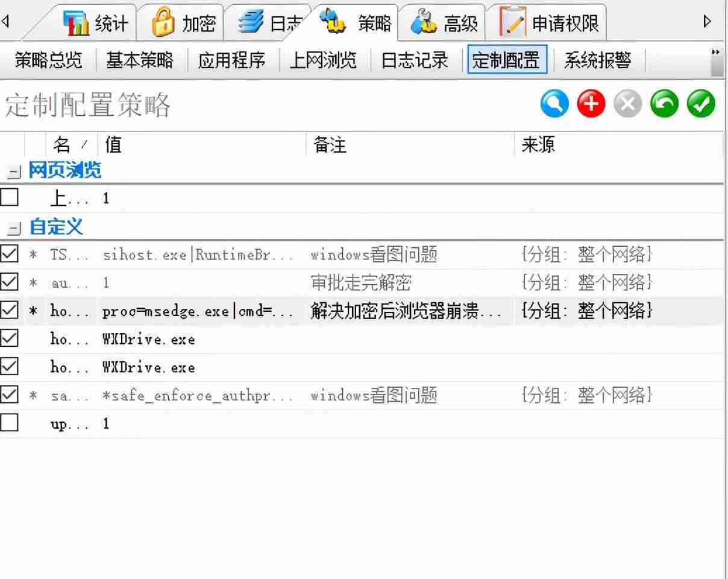This screenshot has width=728, height=579.
Task: Select the 策略 tab
Action: 357,22
